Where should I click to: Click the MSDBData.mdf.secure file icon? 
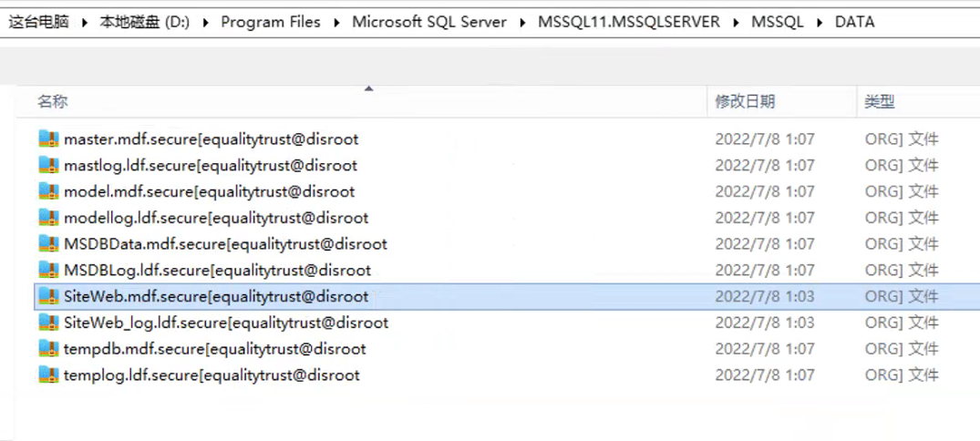click(x=48, y=244)
